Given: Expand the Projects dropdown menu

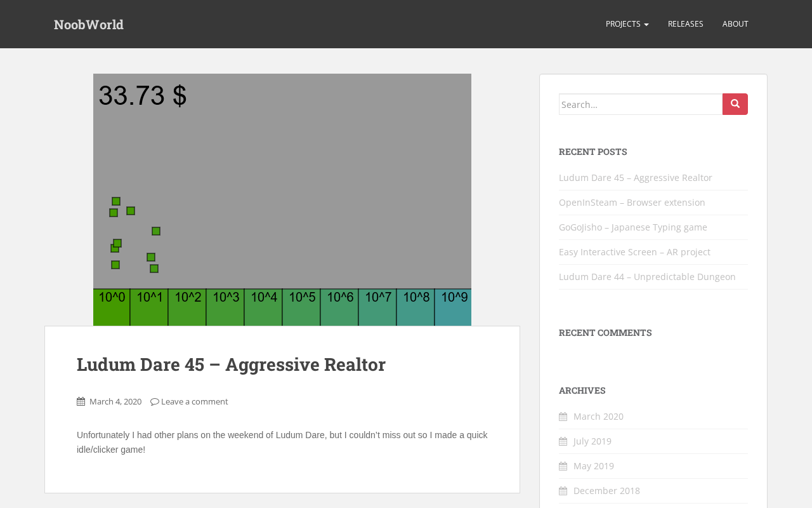Looking at the screenshot, I should 627,24.
